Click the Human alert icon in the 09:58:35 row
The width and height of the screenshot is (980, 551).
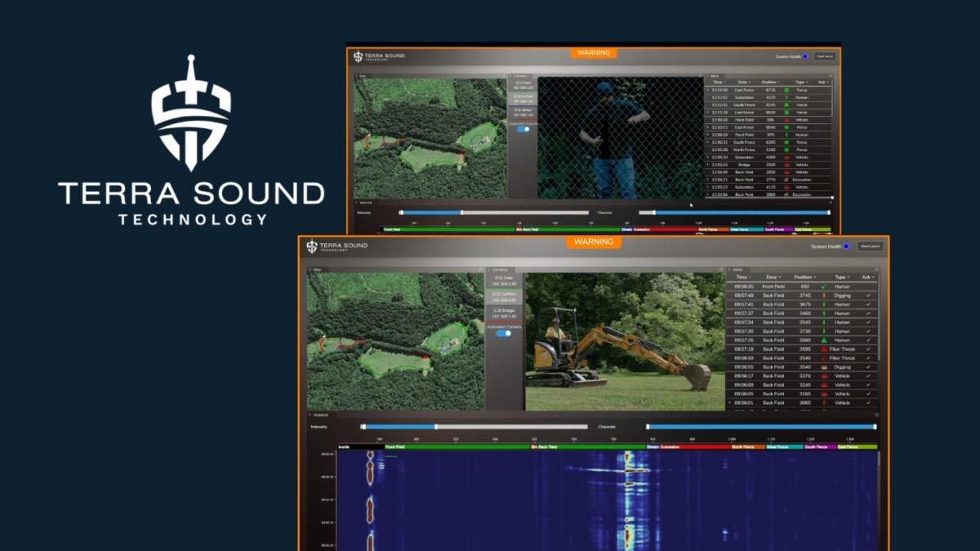824,287
